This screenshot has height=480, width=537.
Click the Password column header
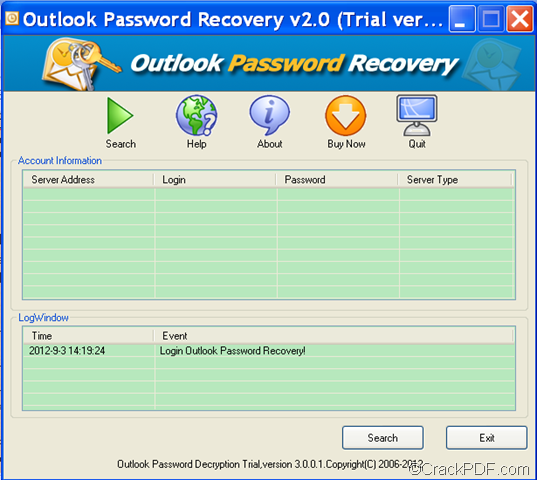pyautogui.click(x=337, y=179)
